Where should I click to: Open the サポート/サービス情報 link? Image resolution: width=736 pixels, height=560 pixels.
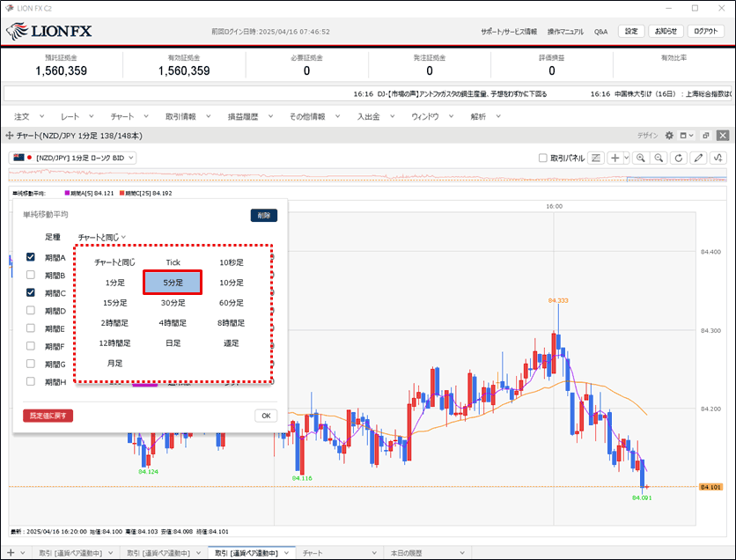[x=509, y=32]
